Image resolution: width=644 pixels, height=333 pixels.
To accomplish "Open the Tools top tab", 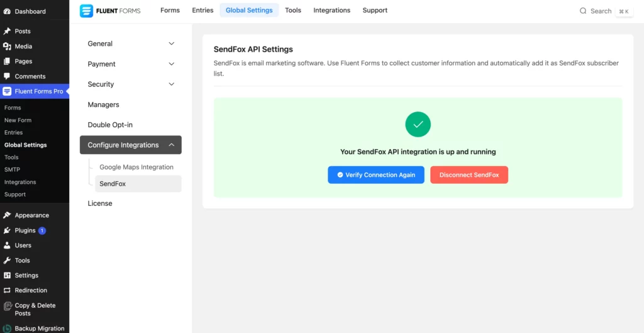I will [x=293, y=10].
